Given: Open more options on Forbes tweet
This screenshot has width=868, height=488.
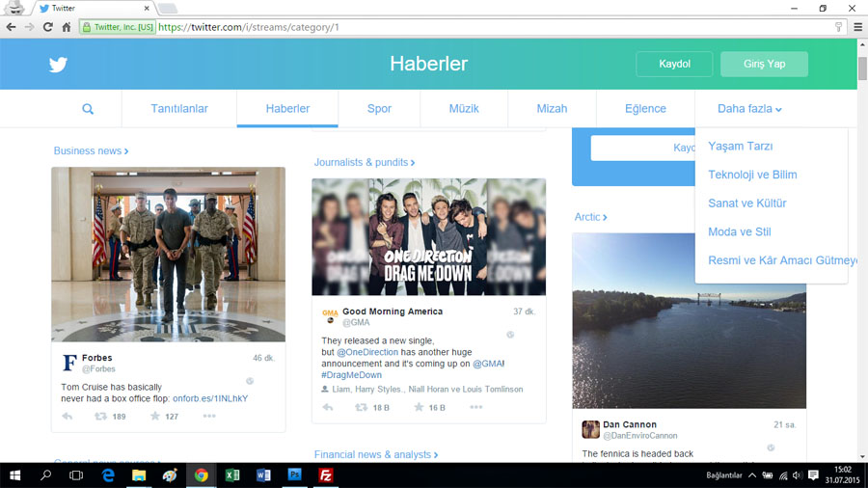Looking at the screenshot, I should [x=209, y=416].
